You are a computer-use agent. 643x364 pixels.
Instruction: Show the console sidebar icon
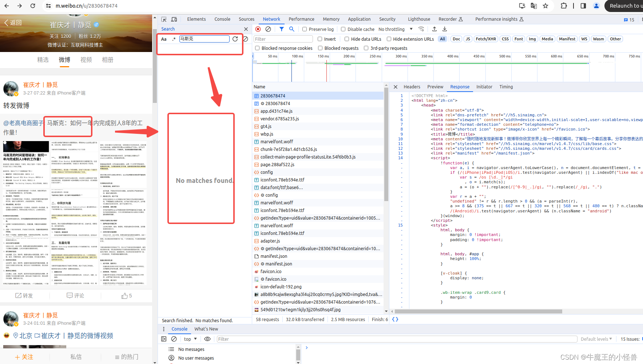pyautogui.click(x=164, y=339)
